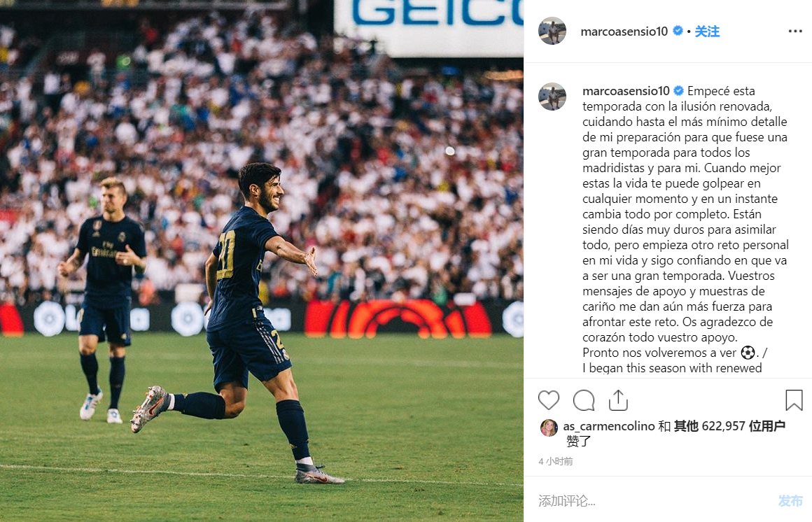The width and height of the screenshot is (812, 522).
Task: Open as_carmencolino profile avatar
Action: [549, 428]
